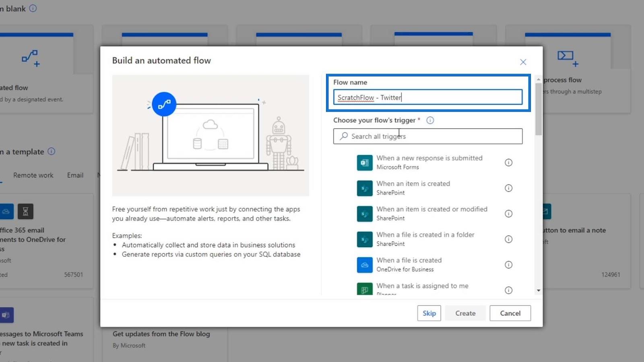Click the dialog's vertical scrollbar thumb

point(539,109)
